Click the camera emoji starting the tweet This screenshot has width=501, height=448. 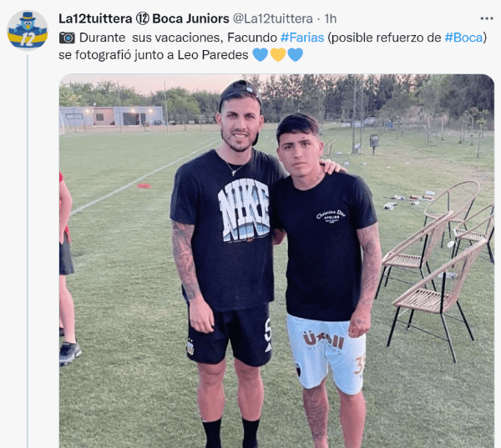pyautogui.click(x=67, y=38)
